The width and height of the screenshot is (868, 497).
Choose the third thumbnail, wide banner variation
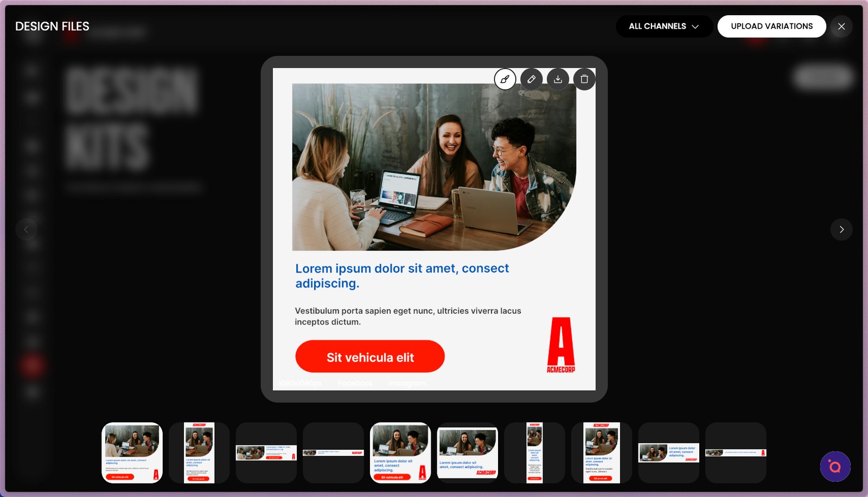coord(266,453)
